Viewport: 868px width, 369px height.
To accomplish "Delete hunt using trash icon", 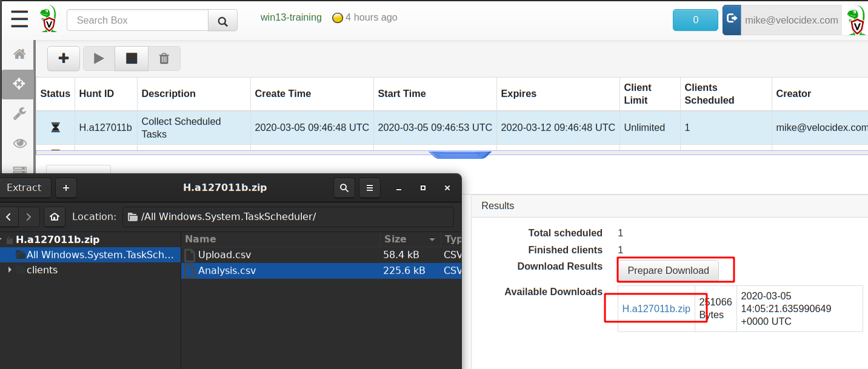I will point(164,58).
